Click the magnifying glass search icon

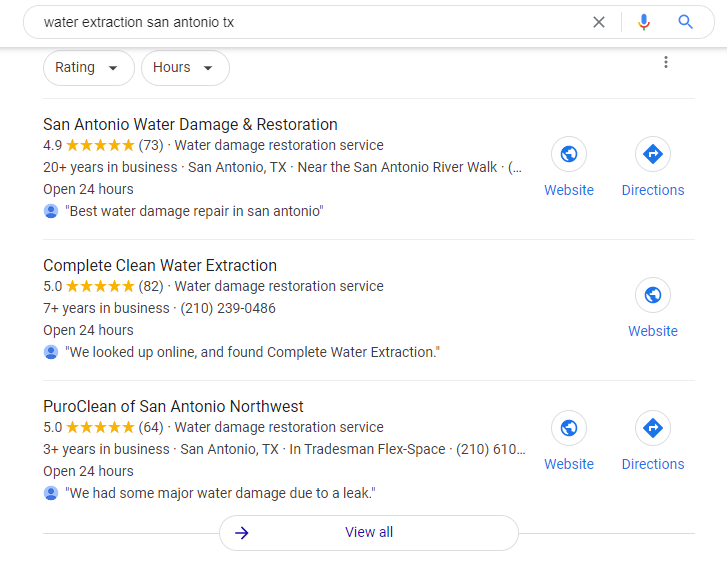pyautogui.click(x=685, y=22)
